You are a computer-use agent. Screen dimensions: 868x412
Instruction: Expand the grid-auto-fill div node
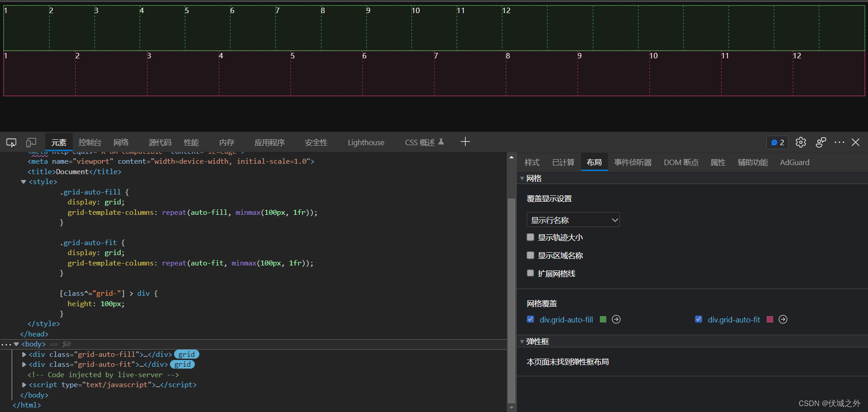click(24, 355)
